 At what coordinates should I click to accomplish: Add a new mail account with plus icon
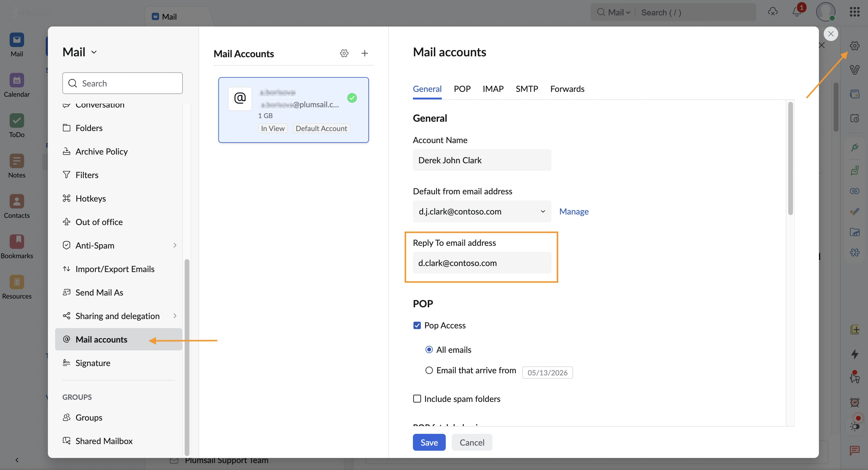tap(365, 53)
